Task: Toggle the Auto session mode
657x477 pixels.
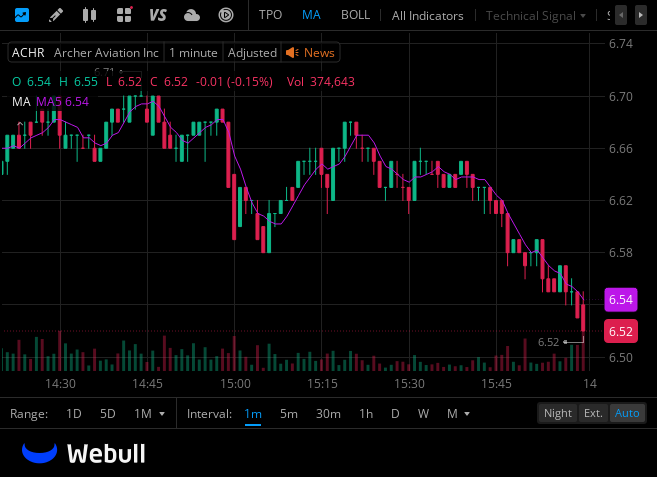Action: 627,413
